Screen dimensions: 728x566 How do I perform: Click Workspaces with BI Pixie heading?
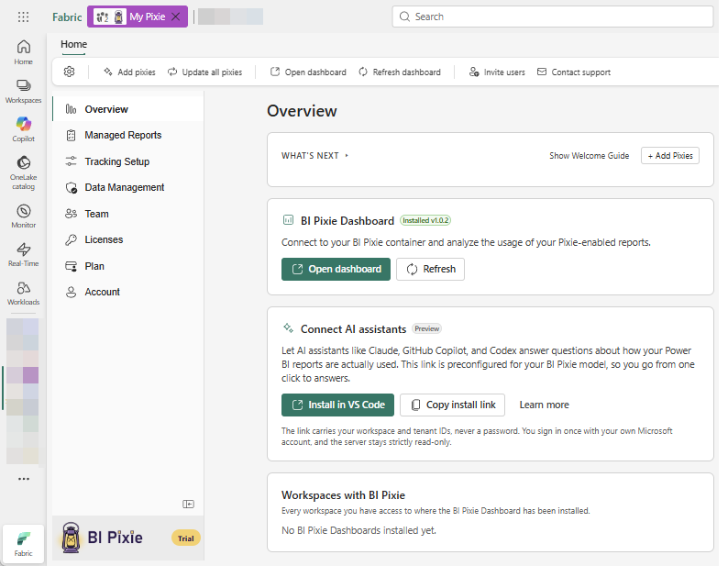click(x=343, y=495)
